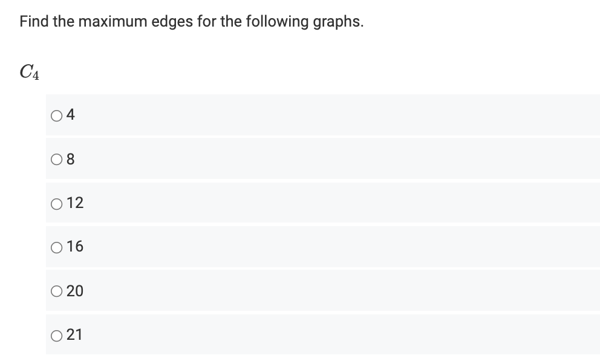Click the C4 graph label
This screenshot has width=600, height=364.
(28, 71)
